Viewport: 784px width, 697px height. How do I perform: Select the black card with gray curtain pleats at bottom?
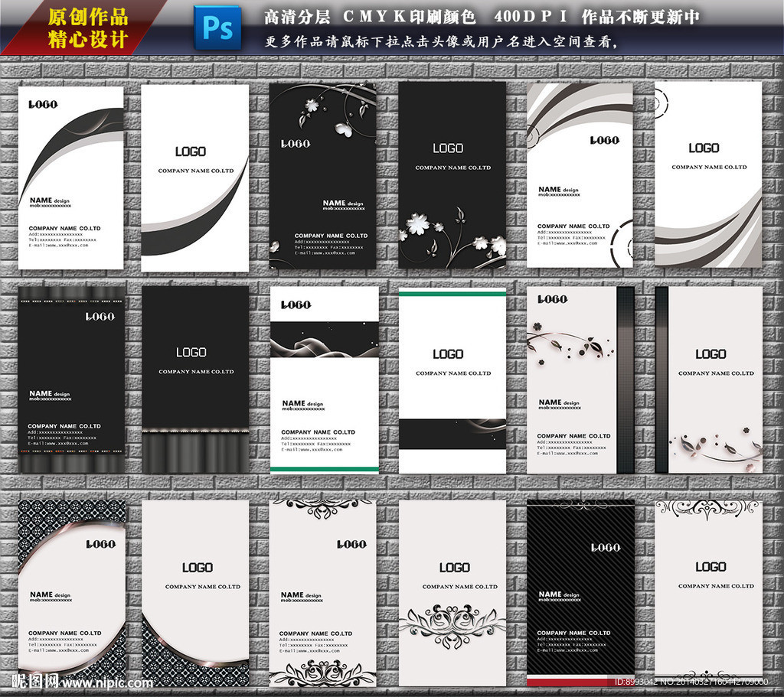(195, 379)
